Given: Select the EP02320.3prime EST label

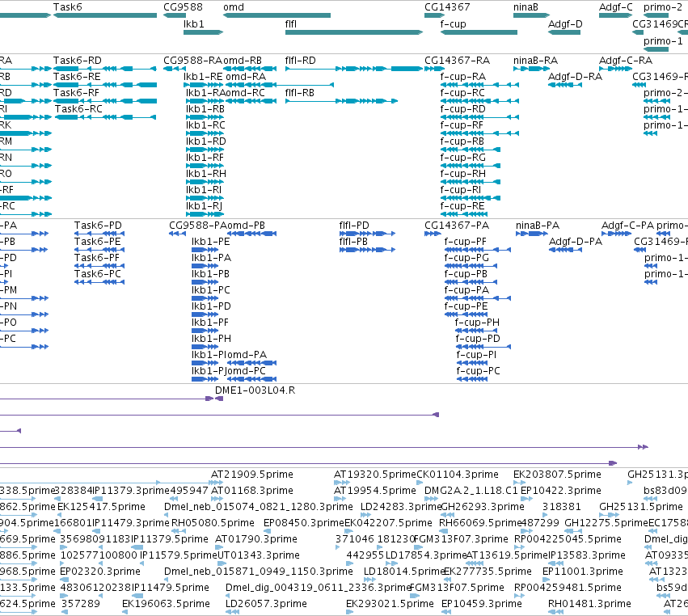Looking at the screenshot, I should [100, 572].
